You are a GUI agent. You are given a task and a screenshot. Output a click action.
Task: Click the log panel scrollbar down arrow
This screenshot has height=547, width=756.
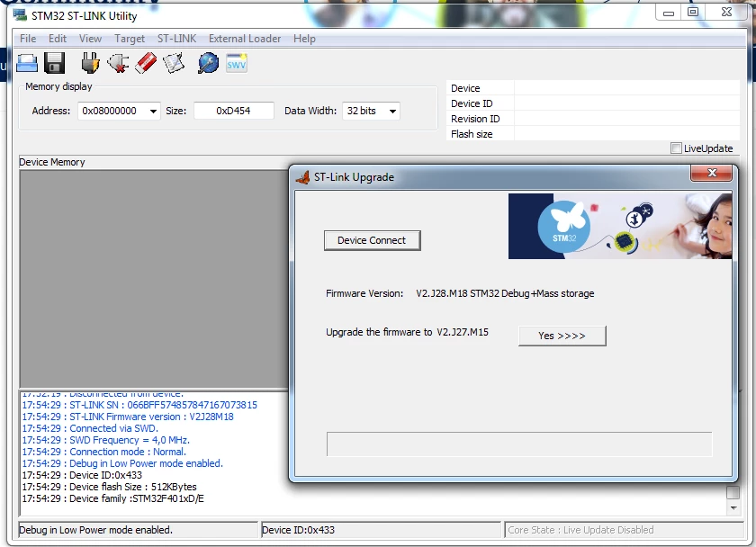pos(733,508)
